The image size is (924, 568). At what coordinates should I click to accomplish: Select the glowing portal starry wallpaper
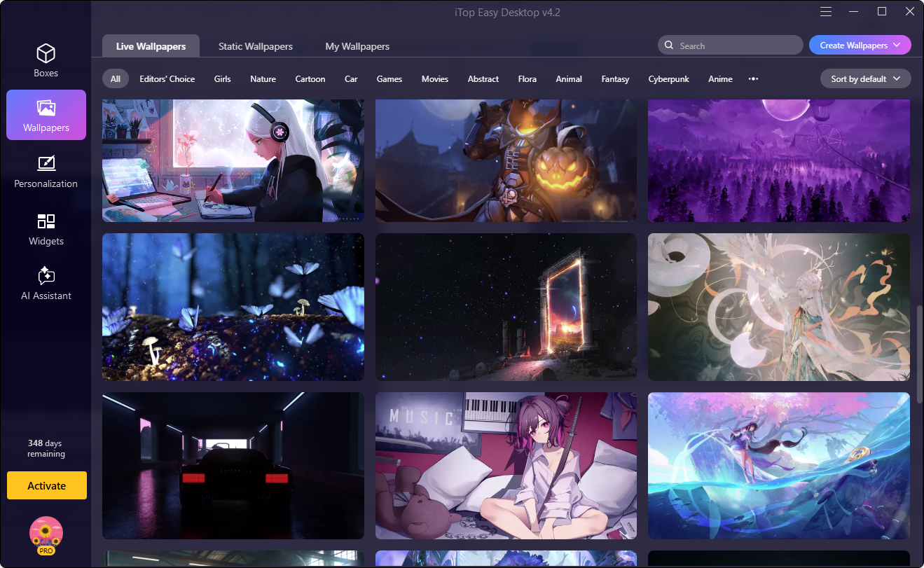coord(506,307)
